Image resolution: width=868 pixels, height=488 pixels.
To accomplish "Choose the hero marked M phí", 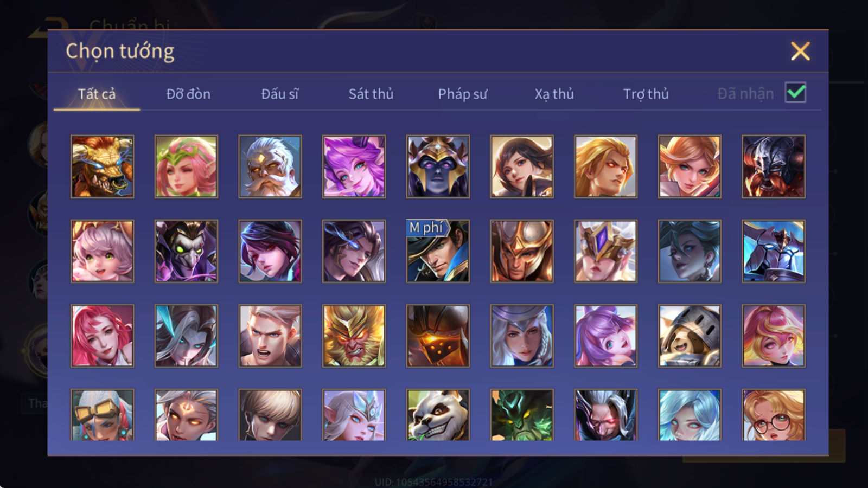I will click(438, 251).
